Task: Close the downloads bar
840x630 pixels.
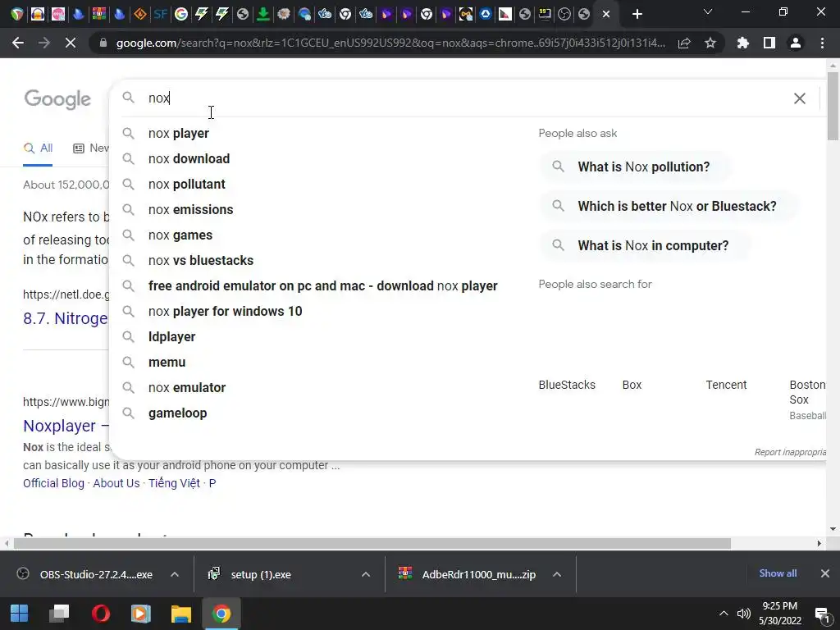Action: click(x=825, y=573)
